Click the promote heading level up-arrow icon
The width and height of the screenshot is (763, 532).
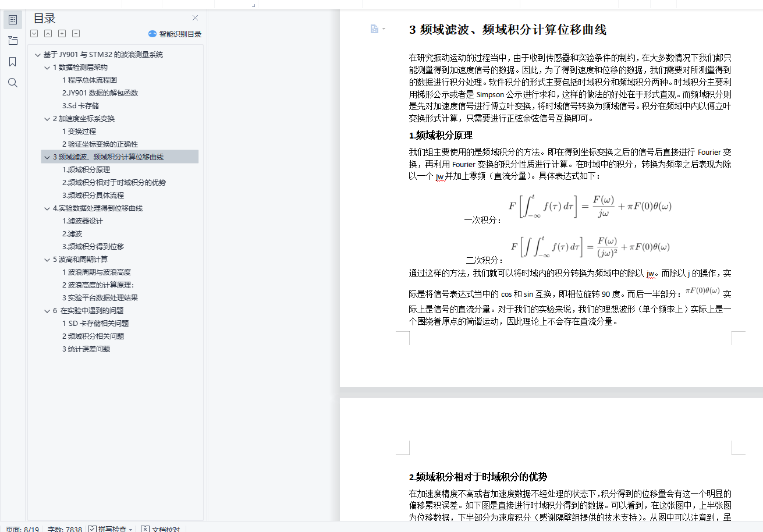48,34
